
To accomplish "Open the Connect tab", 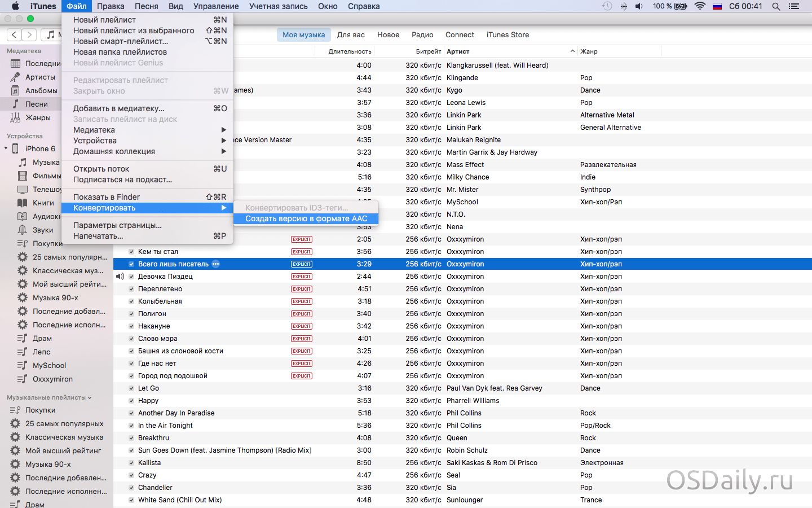I will click(460, 34).
